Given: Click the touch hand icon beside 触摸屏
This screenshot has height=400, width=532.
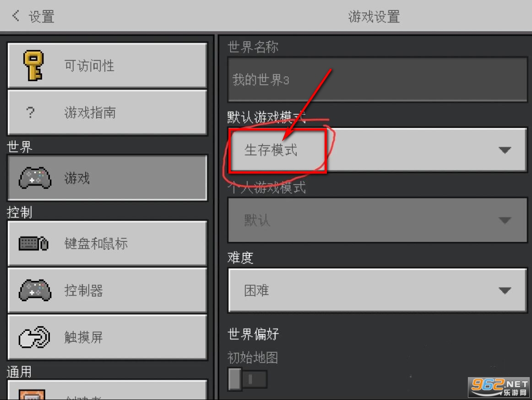Looking at the screenshot, I should (x=34, y=337).
